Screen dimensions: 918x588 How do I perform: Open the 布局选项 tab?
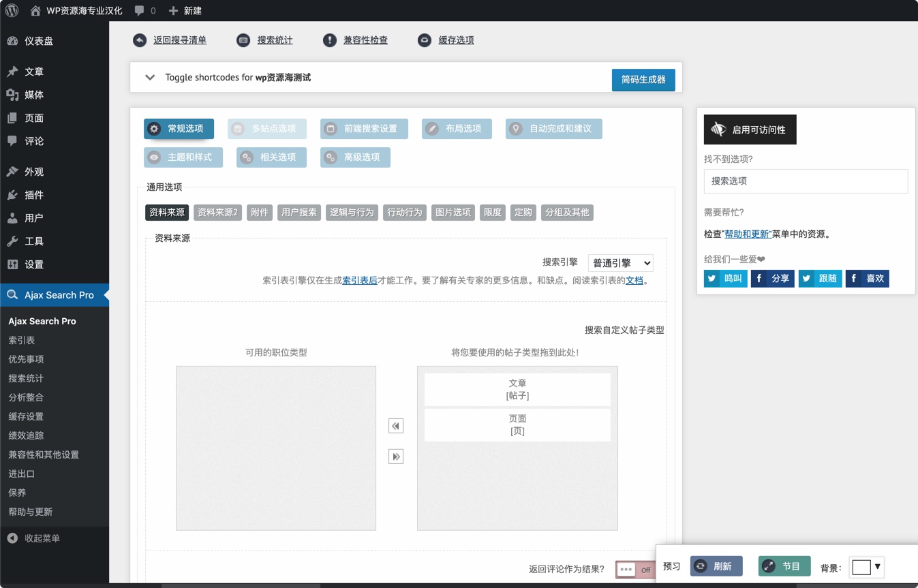(457, 129)
